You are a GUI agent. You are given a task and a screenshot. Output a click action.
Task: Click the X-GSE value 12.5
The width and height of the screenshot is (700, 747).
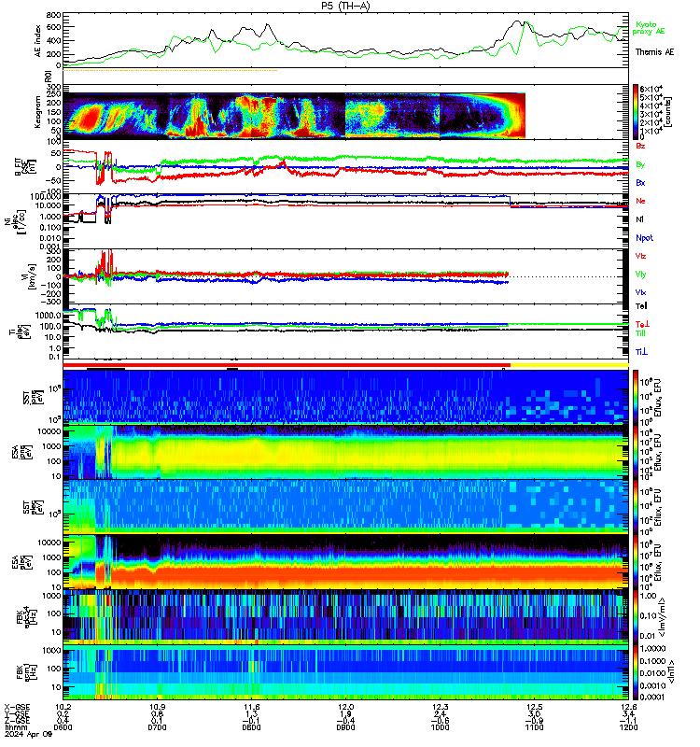point(534,707)
